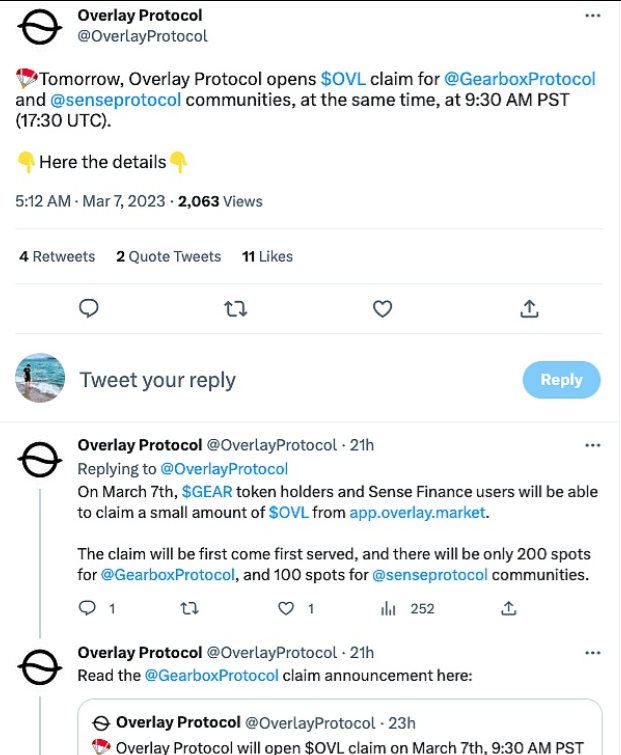Open Overlay Protocol avatar on main tweet
621x755 pixels.
[40, 30]
